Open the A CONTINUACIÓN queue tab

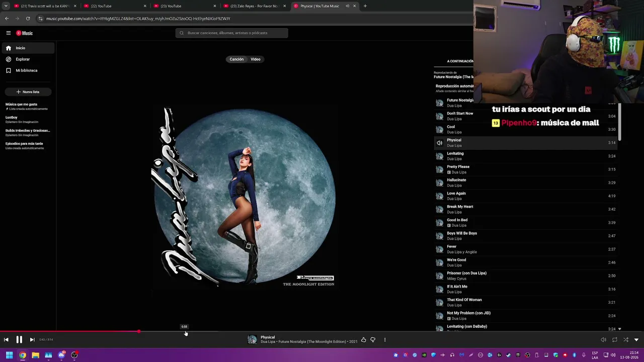[460, 61]
